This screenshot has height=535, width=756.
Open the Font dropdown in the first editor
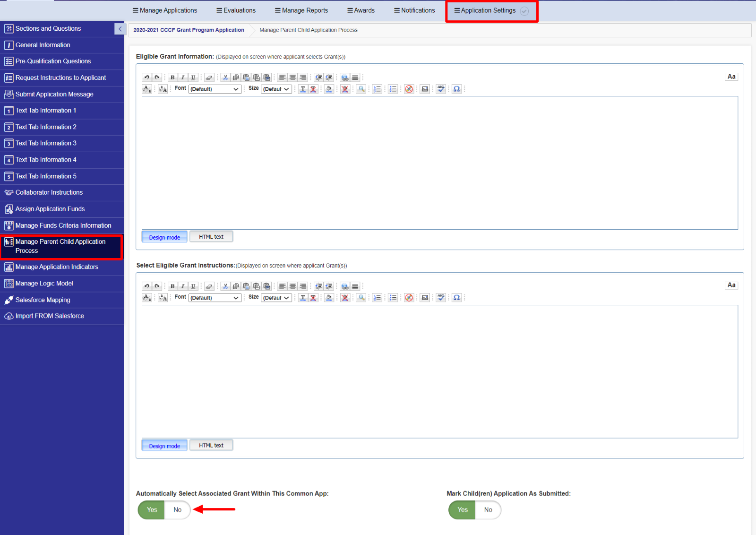click(215, 89)
